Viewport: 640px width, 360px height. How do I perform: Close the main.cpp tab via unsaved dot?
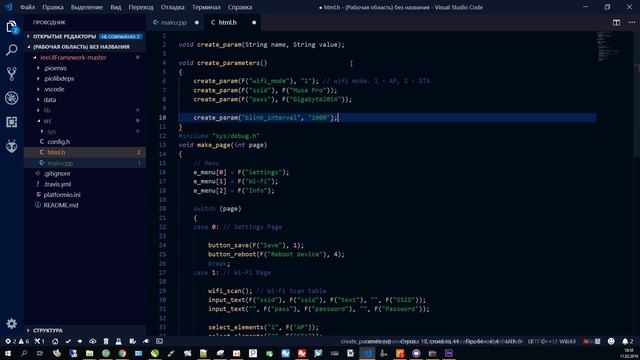click(197, 22)
